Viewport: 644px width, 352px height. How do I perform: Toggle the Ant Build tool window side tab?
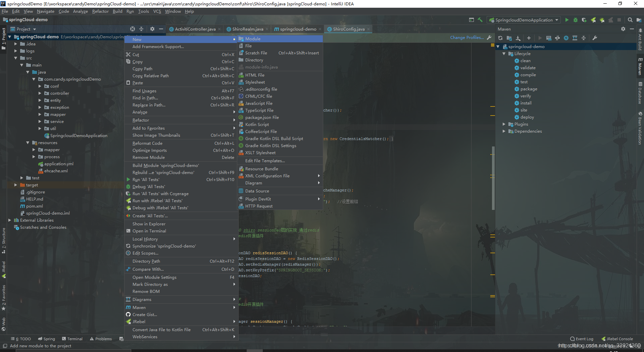[x=640, y=39]
